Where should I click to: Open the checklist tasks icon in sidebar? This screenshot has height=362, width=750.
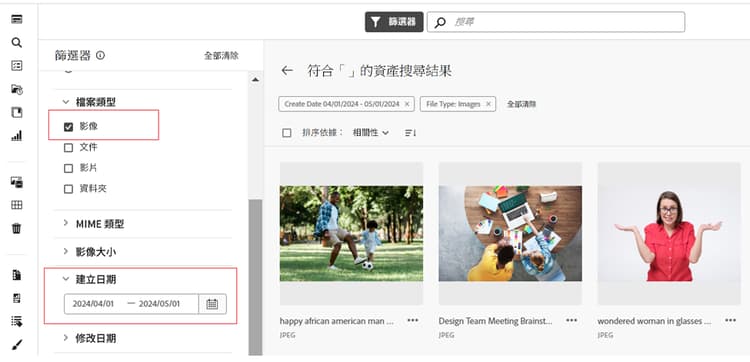click(17, 66)
